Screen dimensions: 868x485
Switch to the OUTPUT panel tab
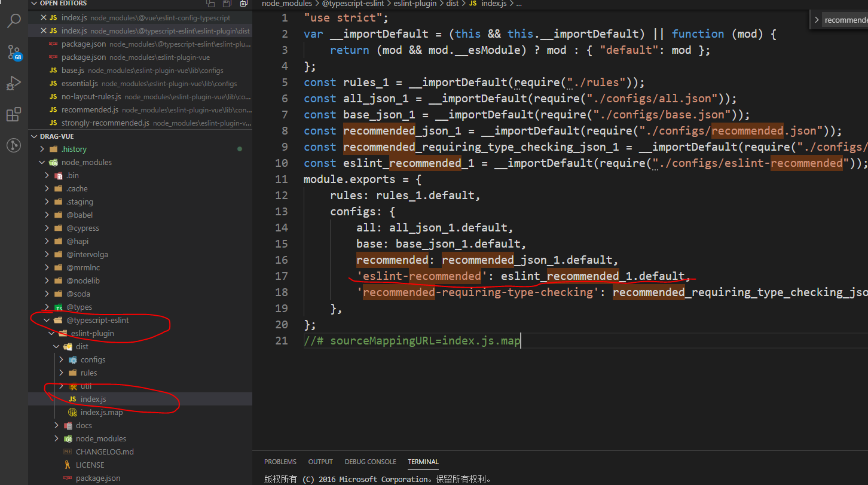pyautogui.click(x=320, y=462)
